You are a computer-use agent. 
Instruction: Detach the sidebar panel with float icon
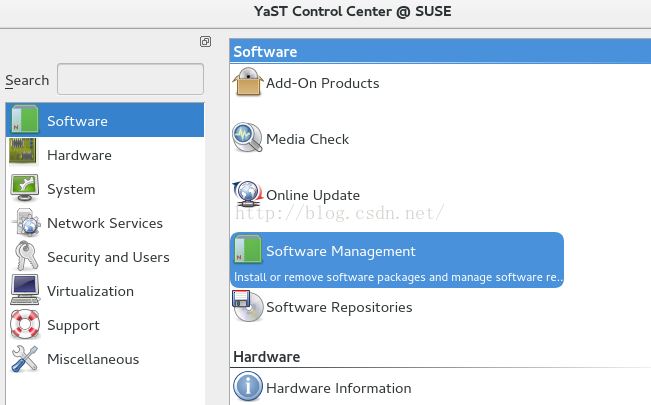[205, 42]
